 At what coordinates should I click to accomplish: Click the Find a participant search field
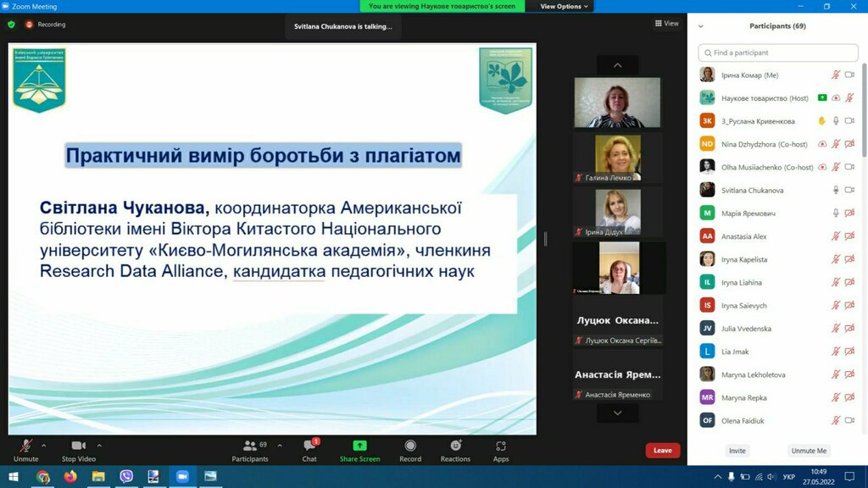point(777,53)
